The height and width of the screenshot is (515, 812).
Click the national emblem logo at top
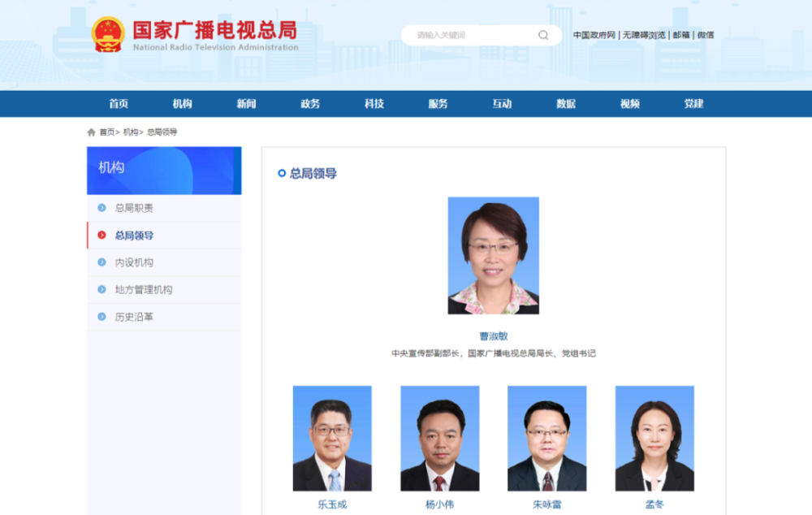point(106,35)
